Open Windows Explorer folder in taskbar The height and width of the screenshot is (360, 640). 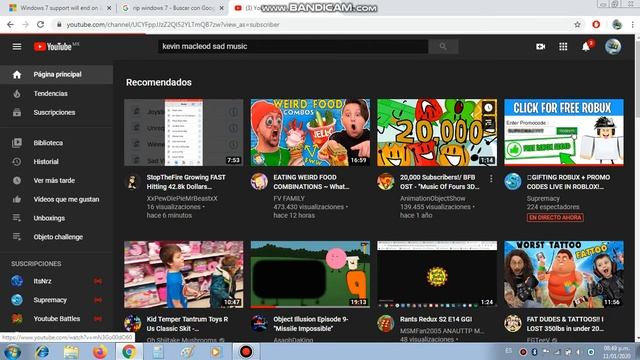[71, 351]
